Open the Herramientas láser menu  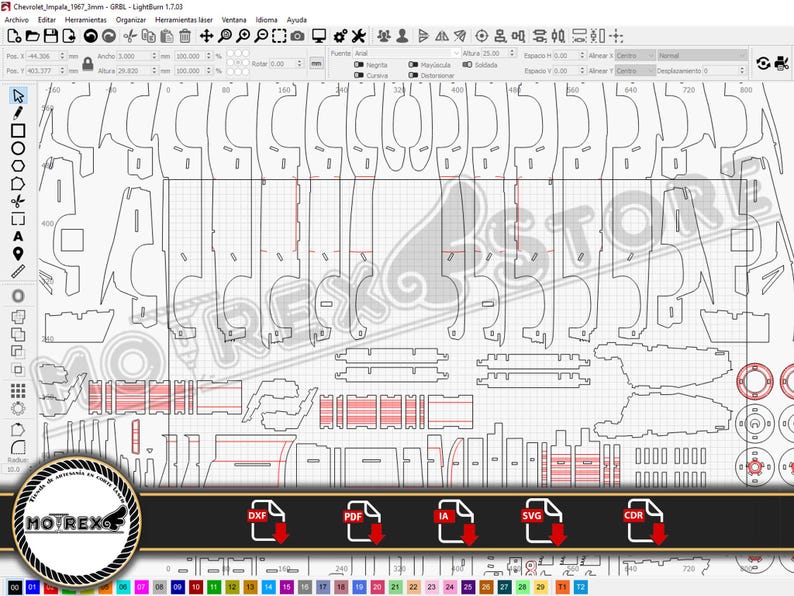pos(184,20)
